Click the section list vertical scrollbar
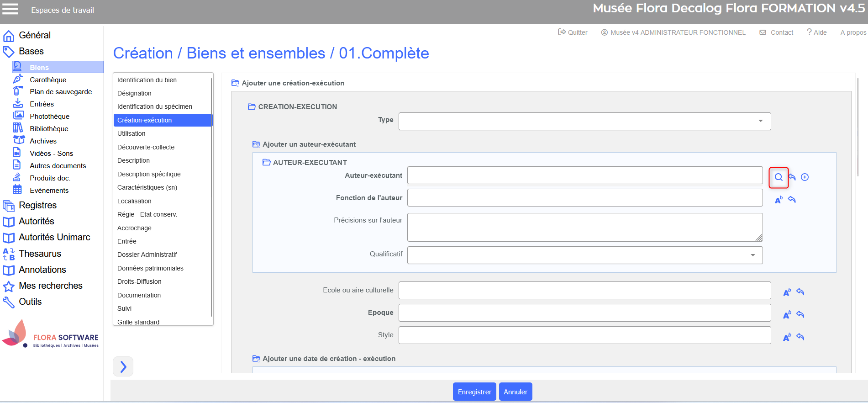The width and height of the screenshot is (868, 403). pyautogui.click(x=211, y=196)
